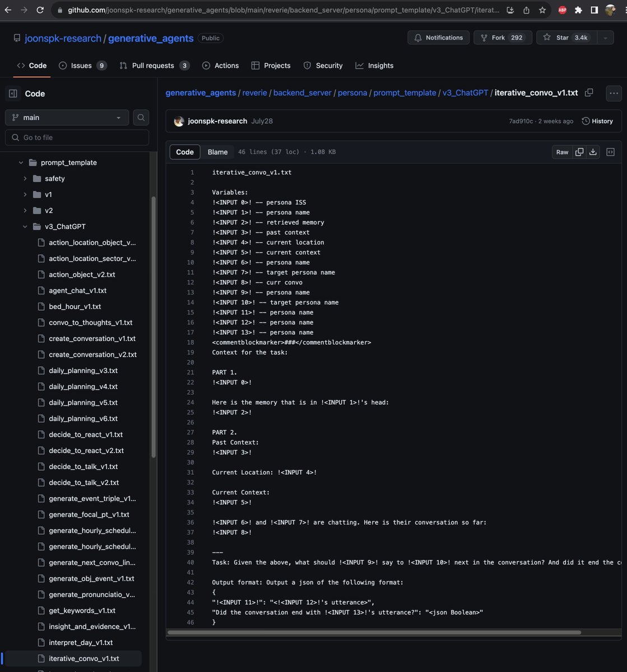Collapse the prompt_template folder chevron
Viewport: 627px width, 672px height.
click(21, 162)
